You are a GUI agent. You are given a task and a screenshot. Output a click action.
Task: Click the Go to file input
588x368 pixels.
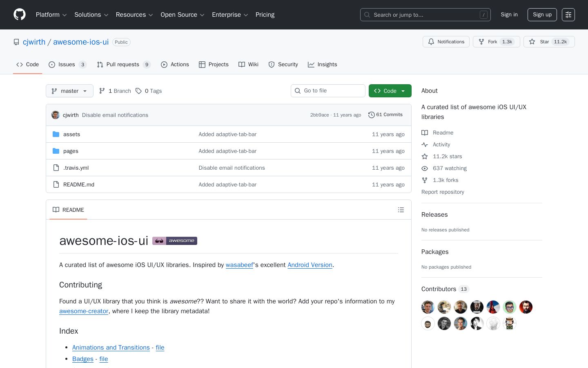point(328,91)
